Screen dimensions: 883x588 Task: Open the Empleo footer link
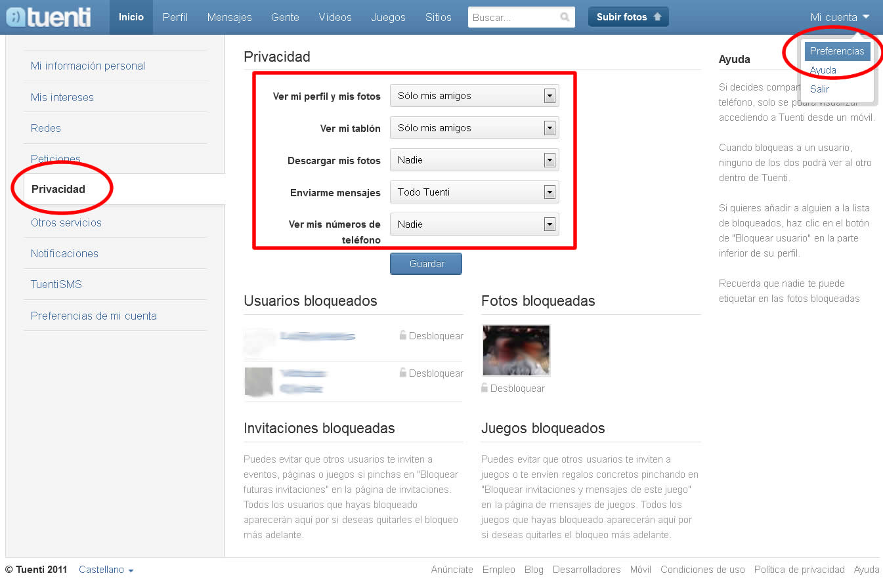pos(499,570)
